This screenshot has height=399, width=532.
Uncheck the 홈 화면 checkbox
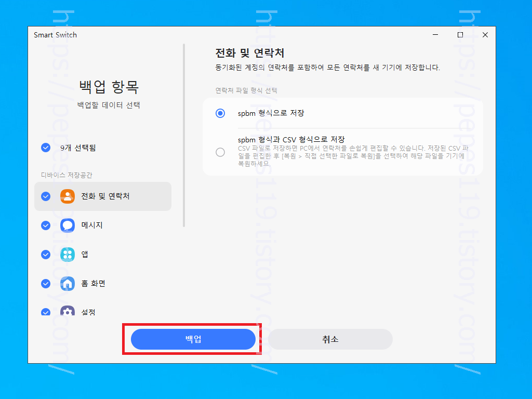pyautogui.click(x=46, y=284)
